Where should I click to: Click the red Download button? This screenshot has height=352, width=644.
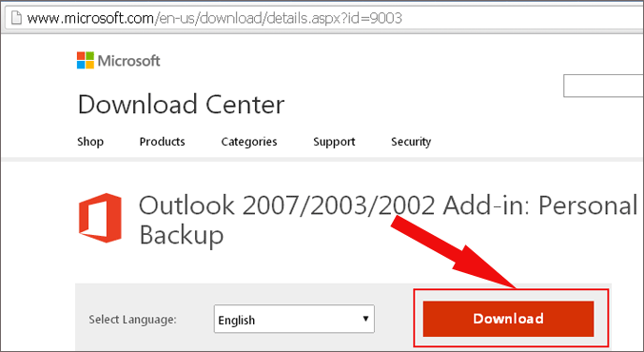(509, 319)
